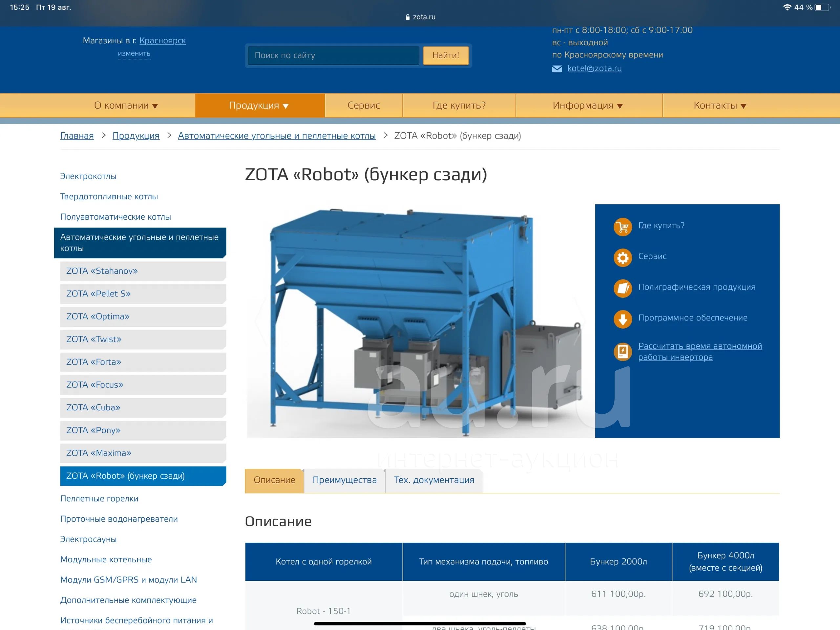Open Полуавтоматические котлы in sidebar

115,217
